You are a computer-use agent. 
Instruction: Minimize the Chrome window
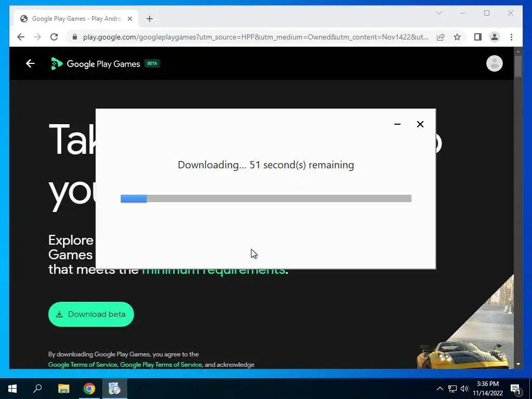463,13
